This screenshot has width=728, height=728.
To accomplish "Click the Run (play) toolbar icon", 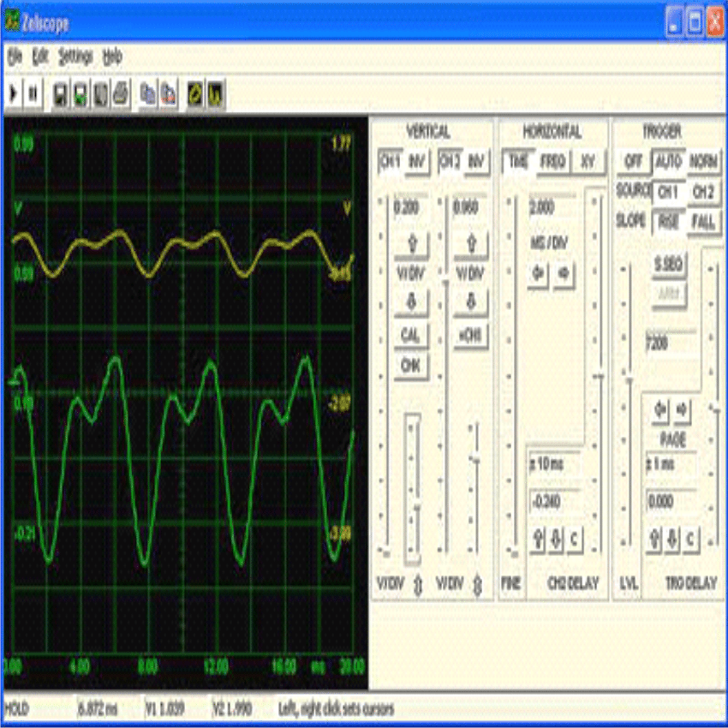I will (x=14, y=93).
